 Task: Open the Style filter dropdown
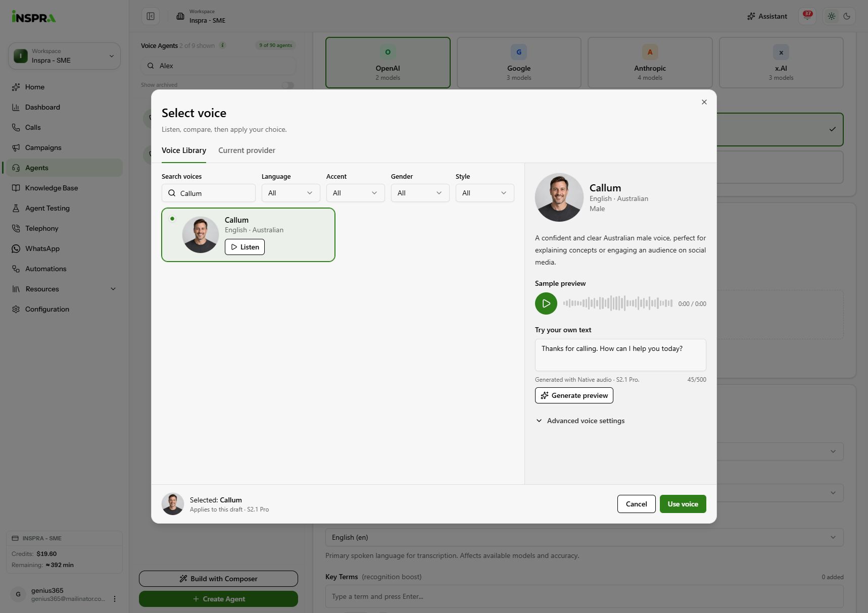coord(485,193)
